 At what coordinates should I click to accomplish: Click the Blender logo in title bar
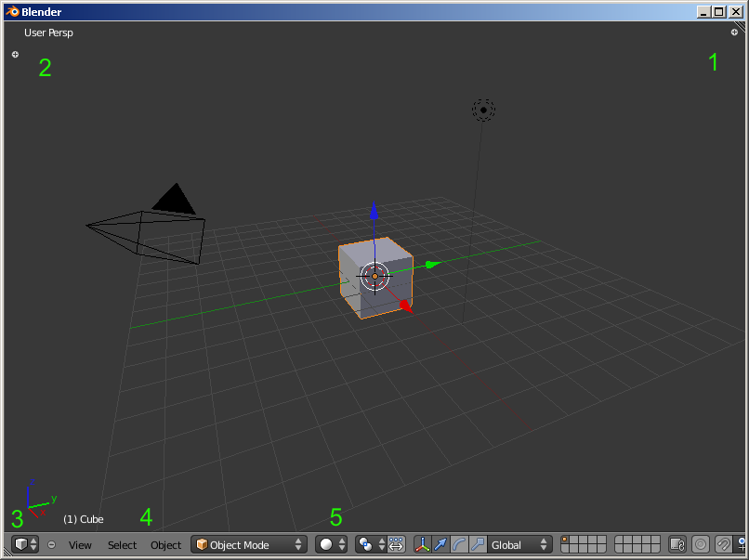coord(12,11)
